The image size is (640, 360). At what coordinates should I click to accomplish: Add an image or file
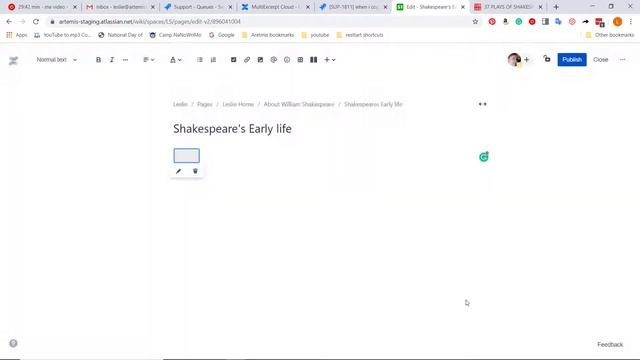click(260, 60)
